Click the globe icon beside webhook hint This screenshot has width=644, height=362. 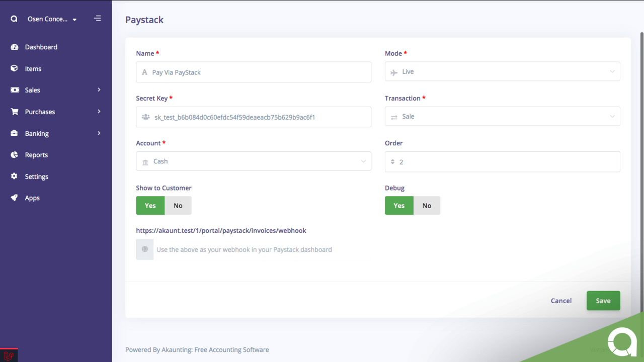pyautogui.click(x=145, y=249)
